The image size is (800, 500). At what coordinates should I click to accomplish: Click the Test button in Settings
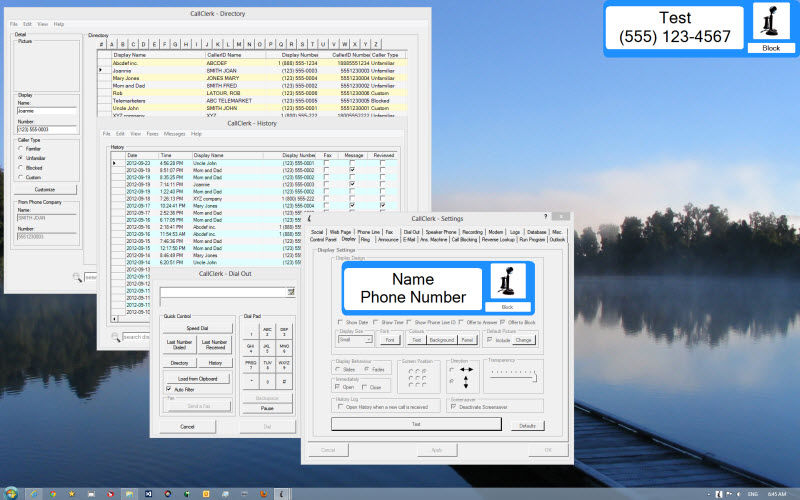(x=415, y=424)
